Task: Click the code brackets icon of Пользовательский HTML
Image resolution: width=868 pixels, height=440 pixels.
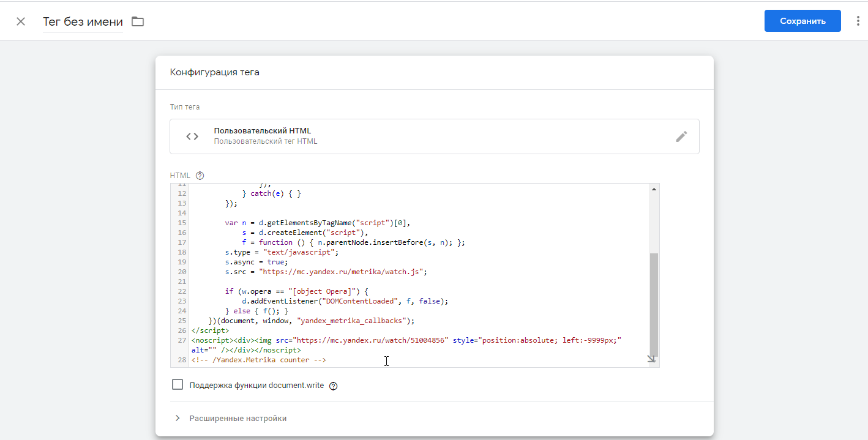Action: [192, 136]
